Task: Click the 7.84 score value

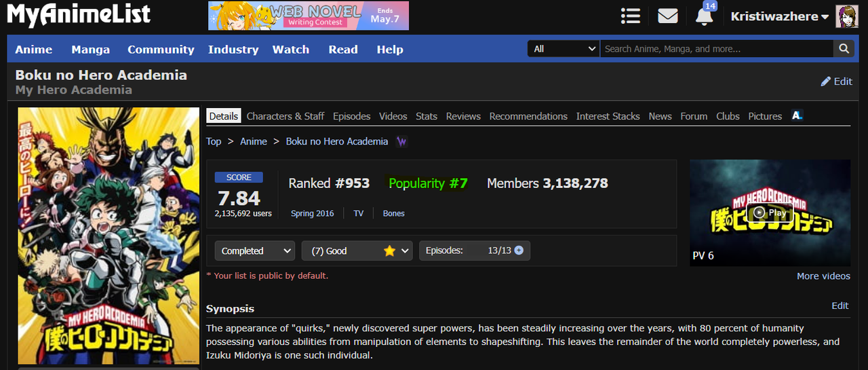Action: pyautogui.click(x=239, y=198)
